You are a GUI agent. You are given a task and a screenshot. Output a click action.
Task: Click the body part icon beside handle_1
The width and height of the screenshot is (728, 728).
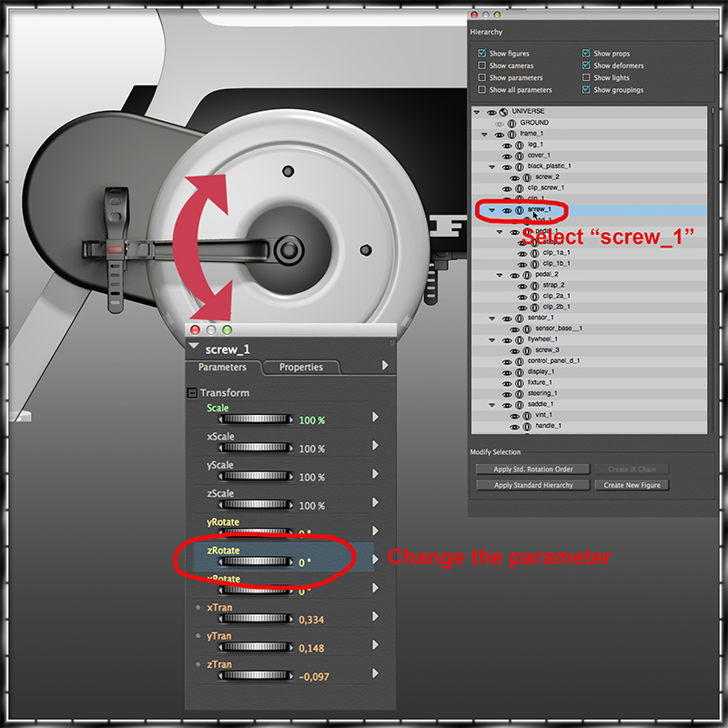pos(527,427)
